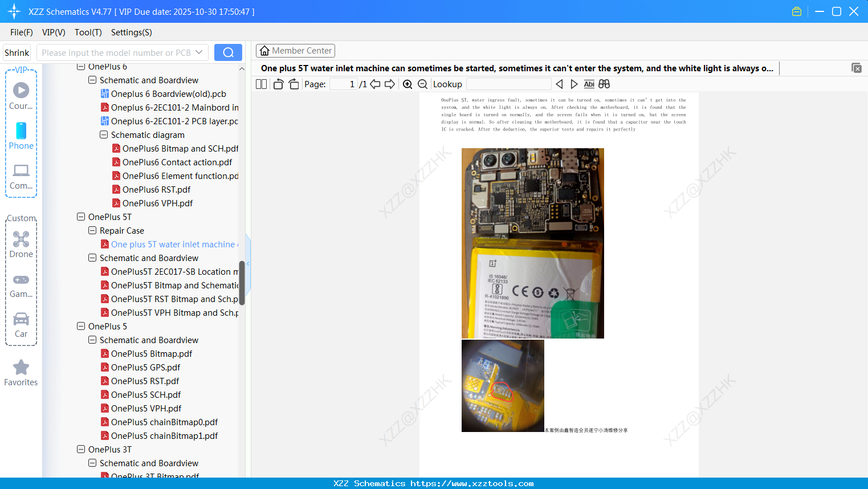
Task: Click the Shrink button
Action: click(x=17, y=52)
